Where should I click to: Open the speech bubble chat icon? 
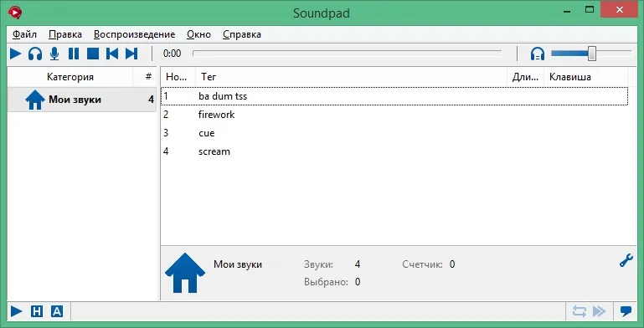click(626, 311)
